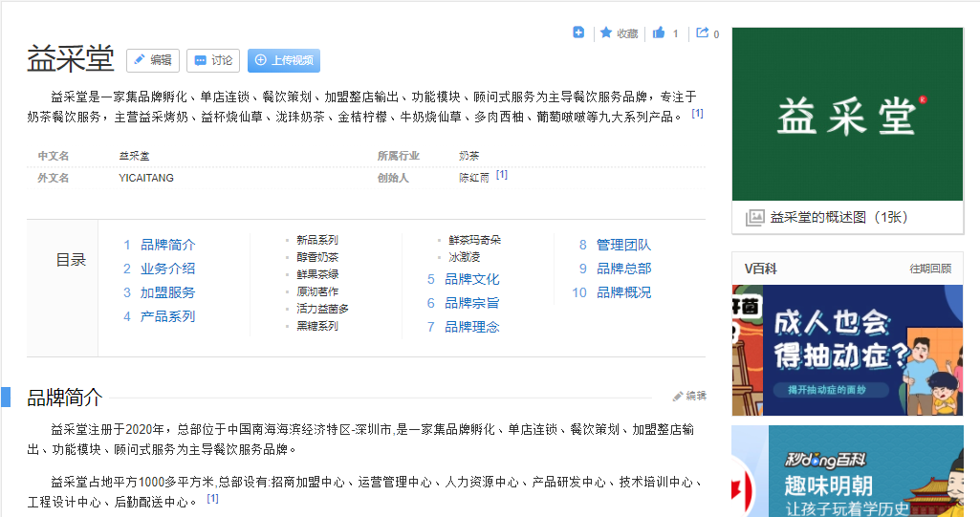The height and width of the screenshot is (517, 980).
Task: Open 鲜茶玛奇朵 sub-entry in contents
Action: 475,240
